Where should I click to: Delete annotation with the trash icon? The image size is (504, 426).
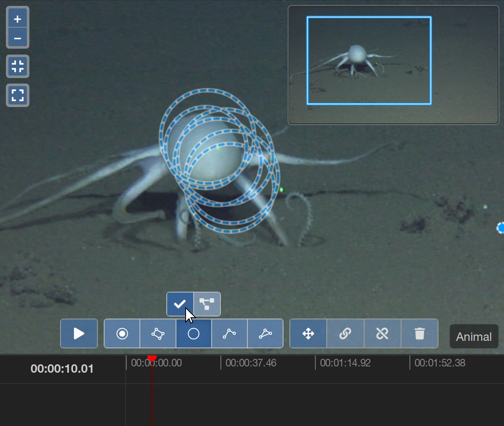[x=419, y=334]
